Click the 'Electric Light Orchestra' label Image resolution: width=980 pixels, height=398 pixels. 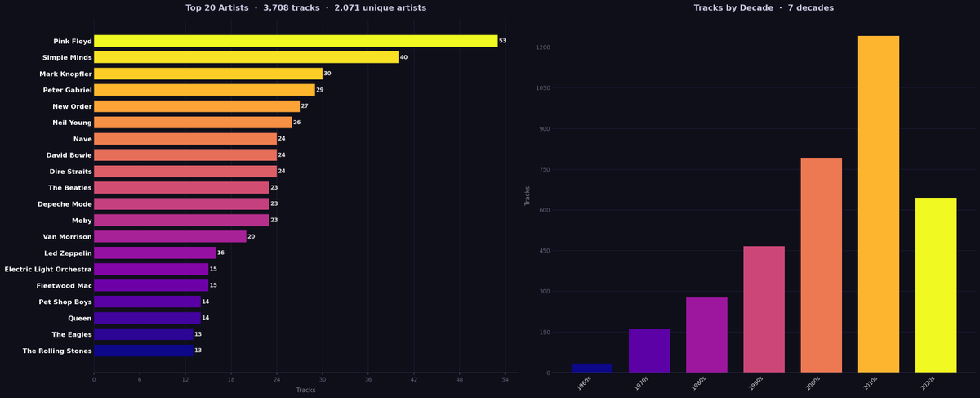pos(48,269)
